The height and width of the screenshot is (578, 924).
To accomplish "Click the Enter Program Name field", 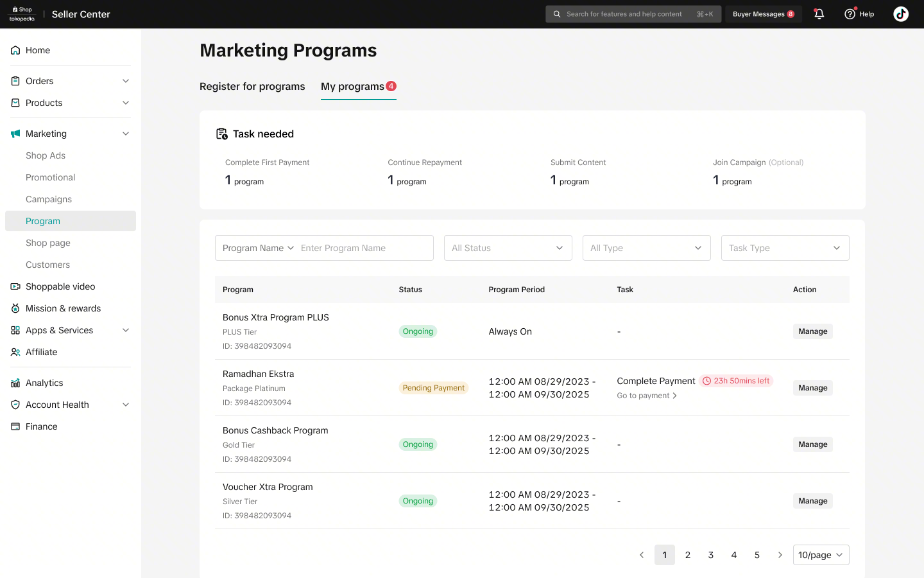I will 363,248.
